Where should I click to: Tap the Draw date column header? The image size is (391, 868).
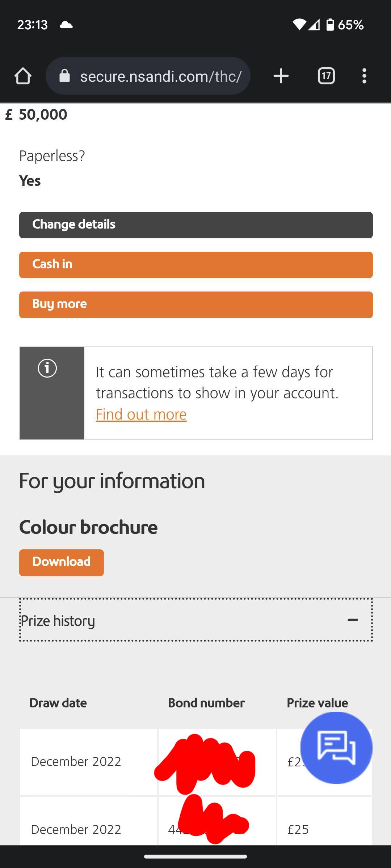[58, 703]
